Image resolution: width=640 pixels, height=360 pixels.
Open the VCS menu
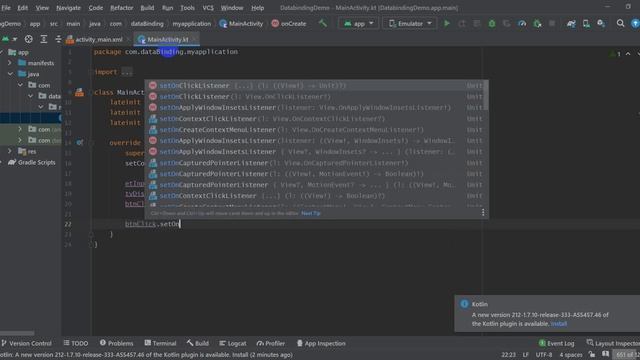(x=208, y=8)
